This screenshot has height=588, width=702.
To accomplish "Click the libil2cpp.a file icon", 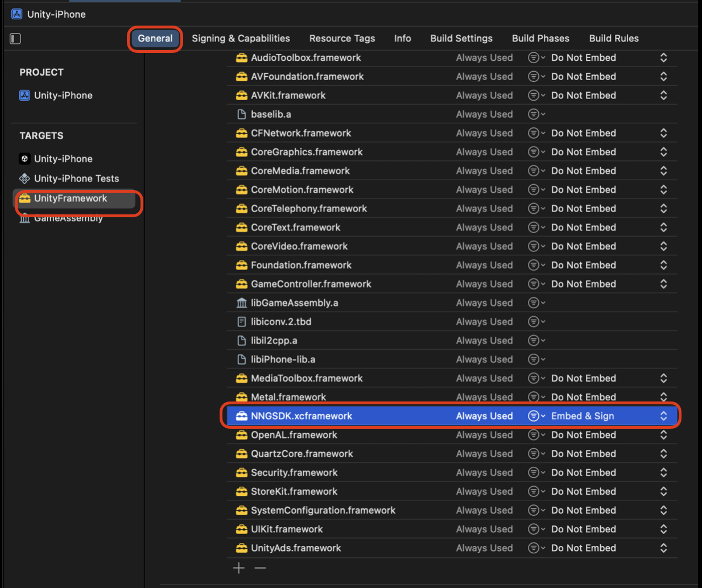I will [x=242, y=341].
